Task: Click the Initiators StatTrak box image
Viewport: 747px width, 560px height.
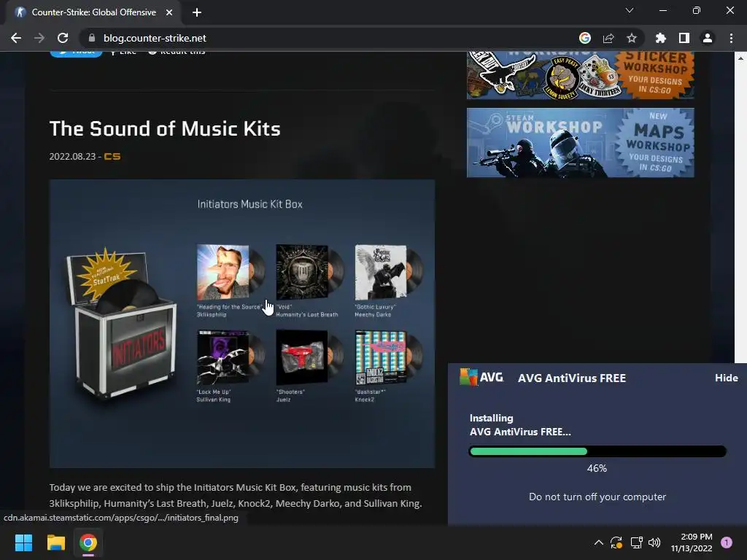Action: pyautogui.click(x=122, y=323)
